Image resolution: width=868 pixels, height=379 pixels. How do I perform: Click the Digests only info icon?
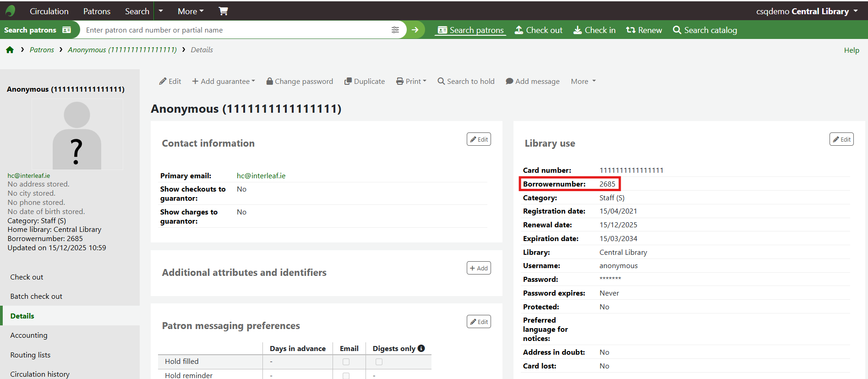coord(421,348)
